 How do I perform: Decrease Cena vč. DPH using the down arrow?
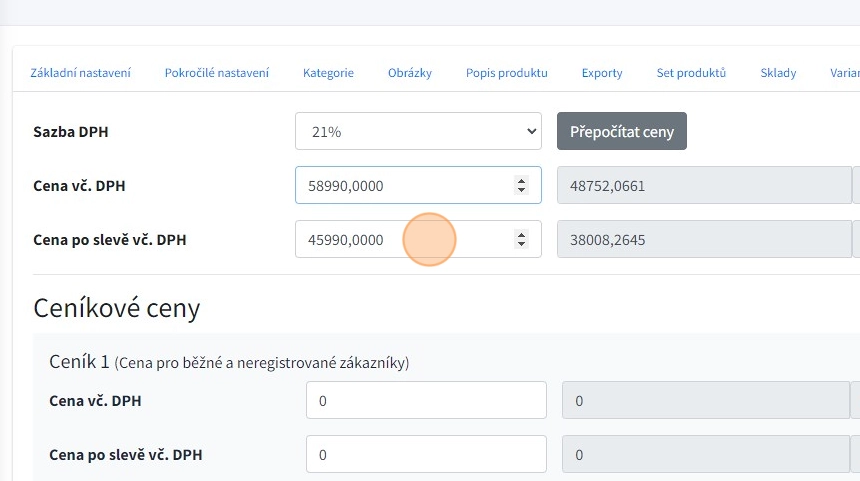pyautogui.click(x=521, y=190)
